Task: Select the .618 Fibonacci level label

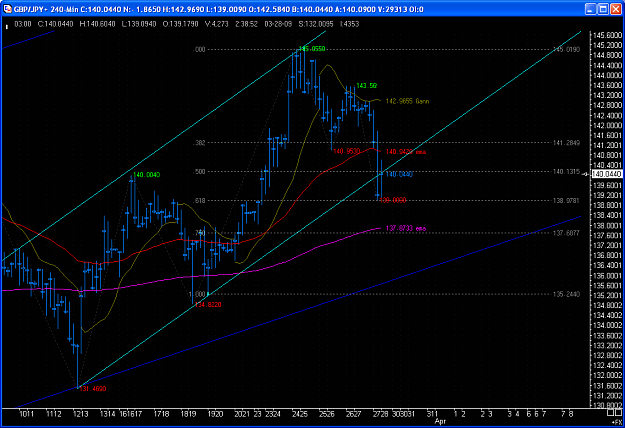Action: [x=199, y=200]
